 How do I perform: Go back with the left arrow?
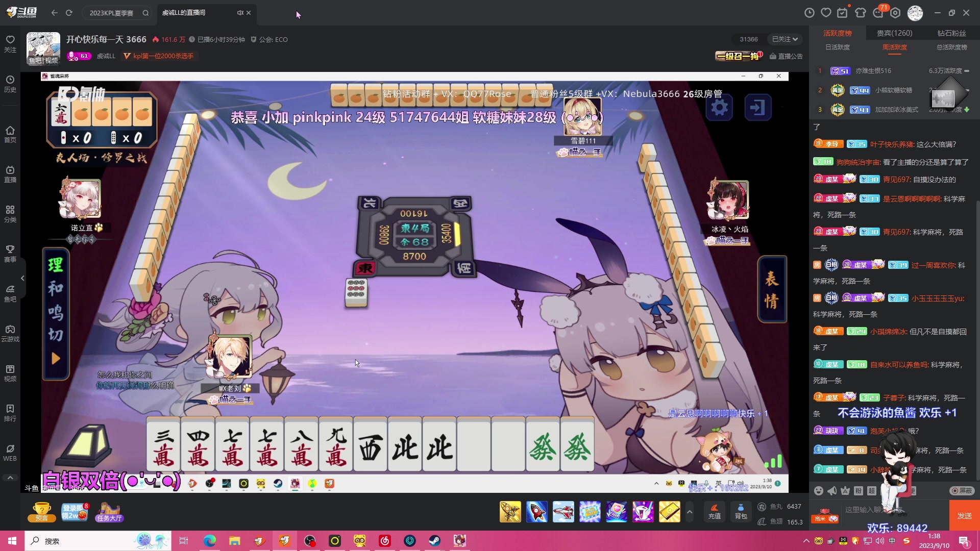pyautogui.click(x=55, y=13)
